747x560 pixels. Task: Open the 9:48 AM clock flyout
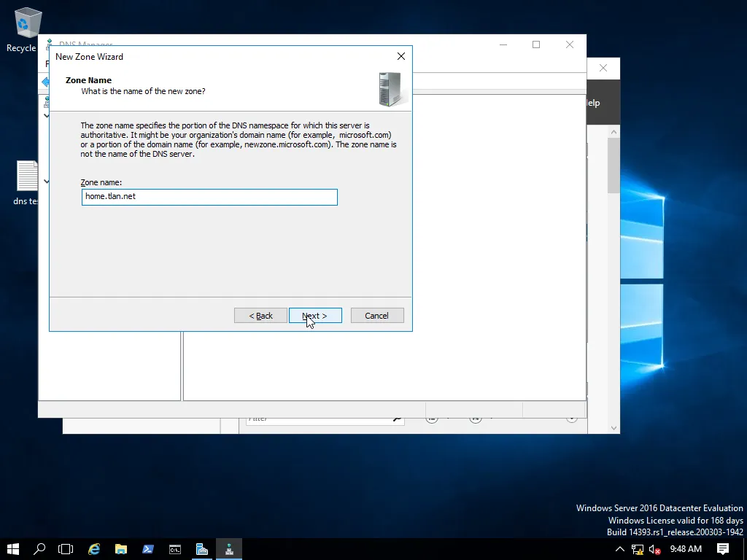point(686,549)
